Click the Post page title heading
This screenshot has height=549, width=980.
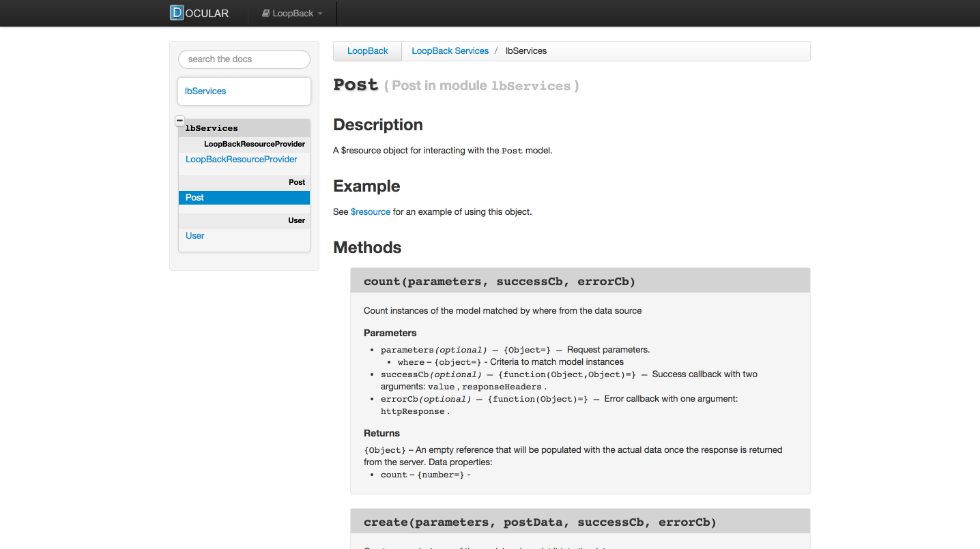pos(356,85)
